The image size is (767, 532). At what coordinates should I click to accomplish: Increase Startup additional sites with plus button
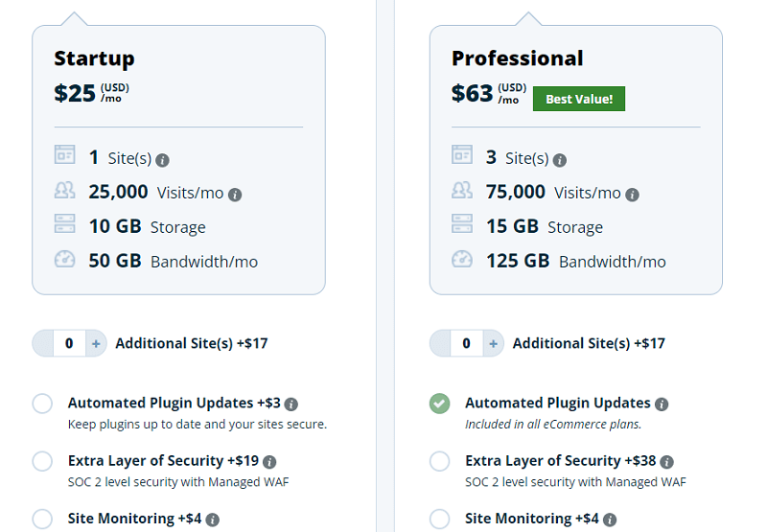pos(96,343)
